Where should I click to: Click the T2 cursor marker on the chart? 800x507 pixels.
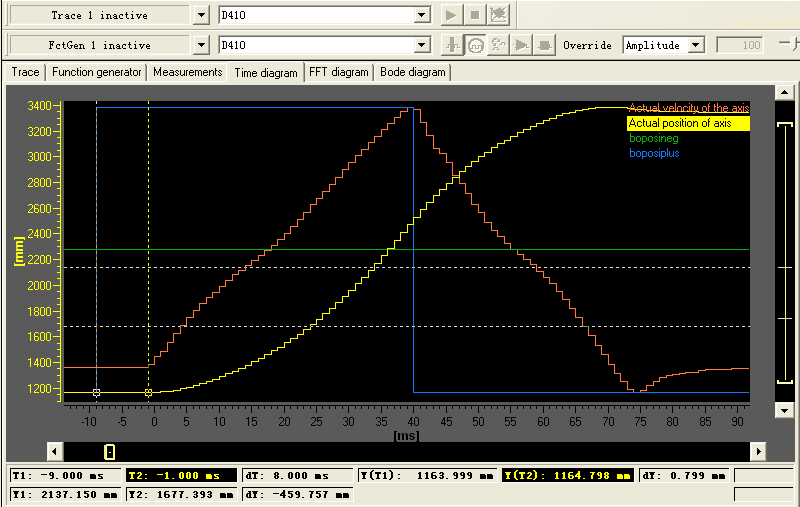pos(148,393)
